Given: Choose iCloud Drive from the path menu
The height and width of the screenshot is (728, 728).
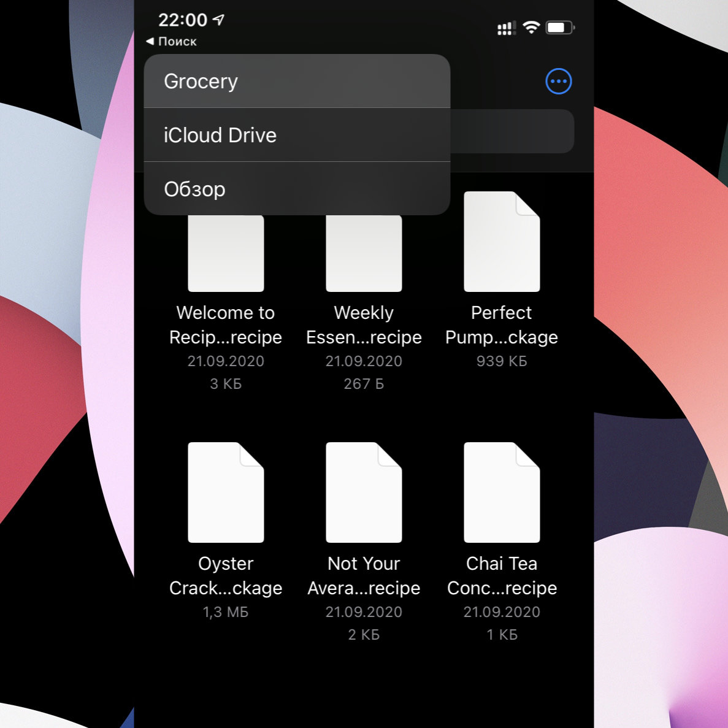Looking at the screenshot, I should [x=297, y=135].
